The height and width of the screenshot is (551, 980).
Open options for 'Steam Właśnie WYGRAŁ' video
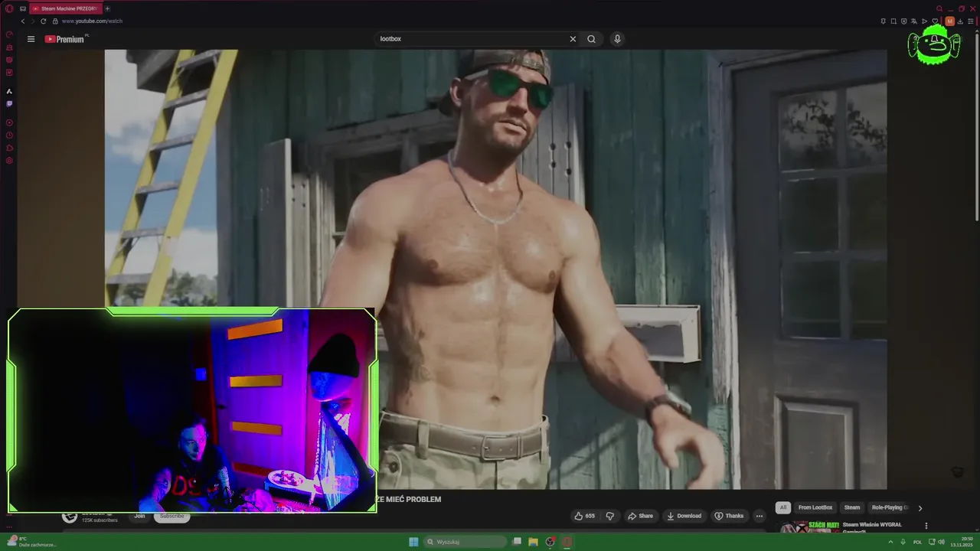click(x=926, y=526)
